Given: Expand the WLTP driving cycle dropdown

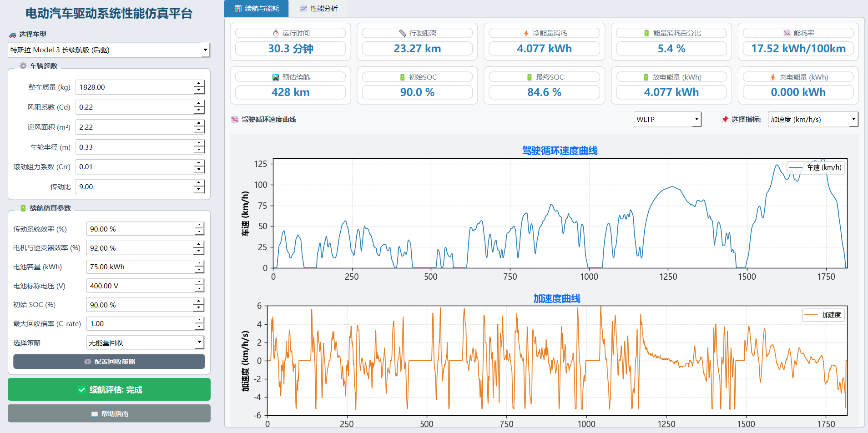Looking at the screenshot, I should tap(667, 120).
